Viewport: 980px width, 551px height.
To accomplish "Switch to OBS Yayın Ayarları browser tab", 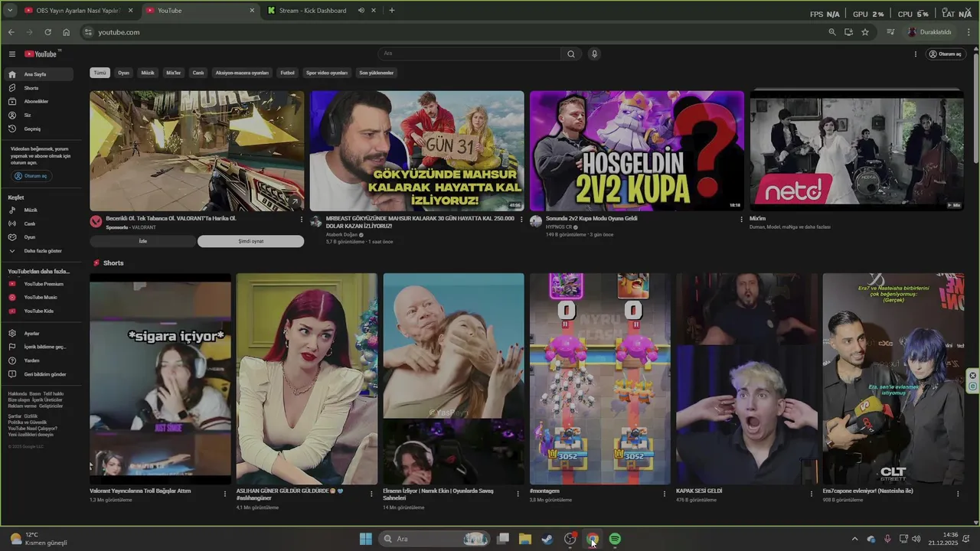I will pyautogui.click(x=78, y=11).
